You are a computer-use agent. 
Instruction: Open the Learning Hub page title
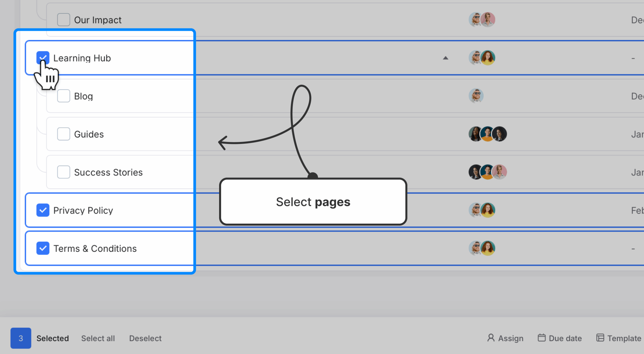[82, 58]
